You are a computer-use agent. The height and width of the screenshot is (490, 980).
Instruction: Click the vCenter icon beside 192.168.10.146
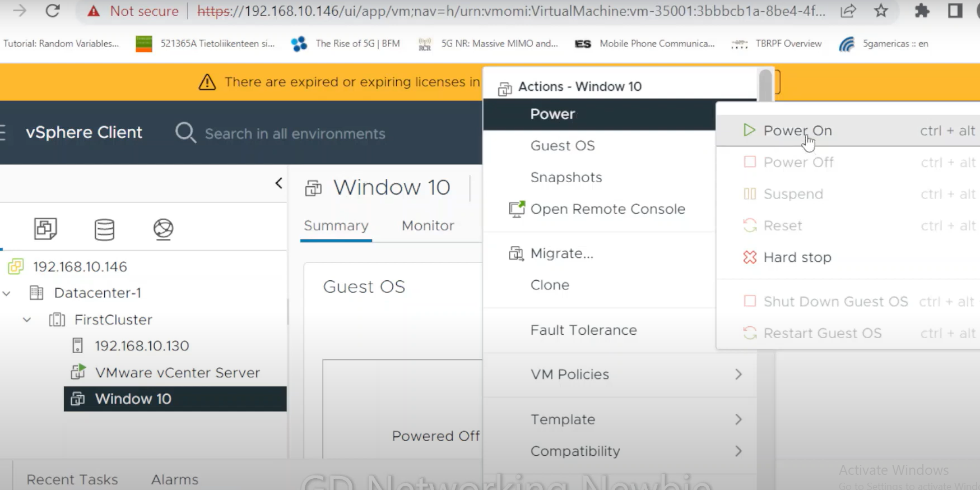click(16, 266)
